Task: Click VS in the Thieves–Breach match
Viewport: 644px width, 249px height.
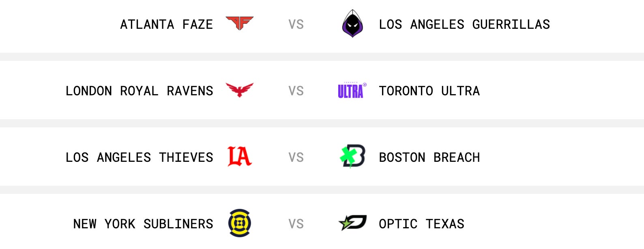Action: coord(296,157)
